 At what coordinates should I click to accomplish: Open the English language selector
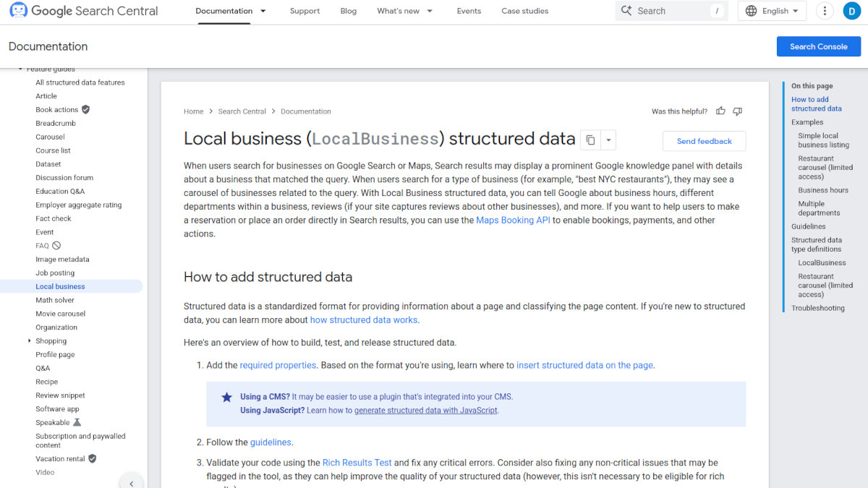[x=772, y=11]
